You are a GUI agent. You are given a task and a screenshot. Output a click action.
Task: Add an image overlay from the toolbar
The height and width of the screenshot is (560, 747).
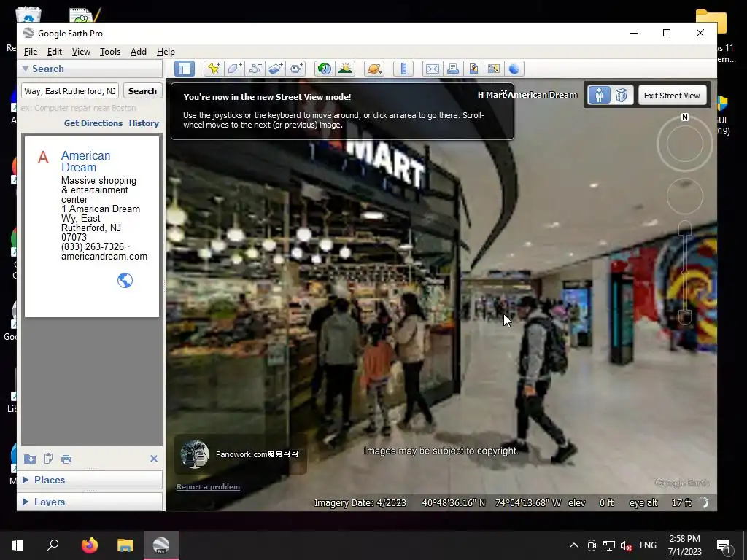pyautogui.click(x=275, y=69)
